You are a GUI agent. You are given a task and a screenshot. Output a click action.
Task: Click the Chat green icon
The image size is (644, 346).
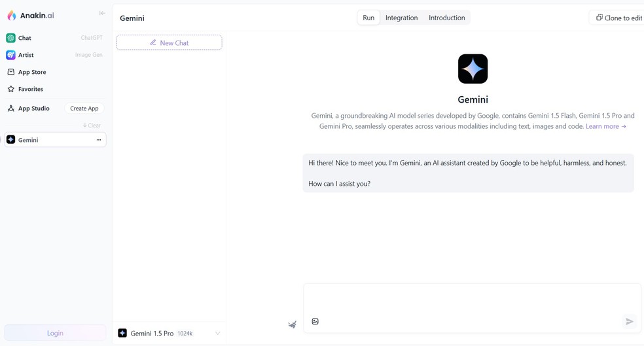[10, 38]
